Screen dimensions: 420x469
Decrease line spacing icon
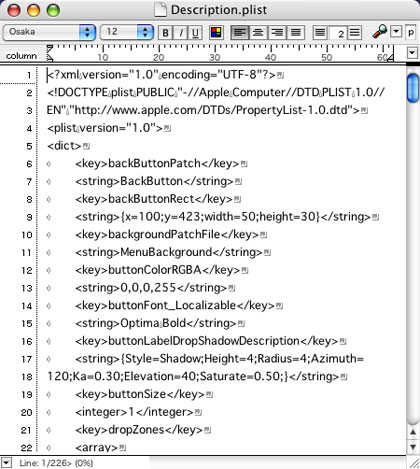[320, 33]
